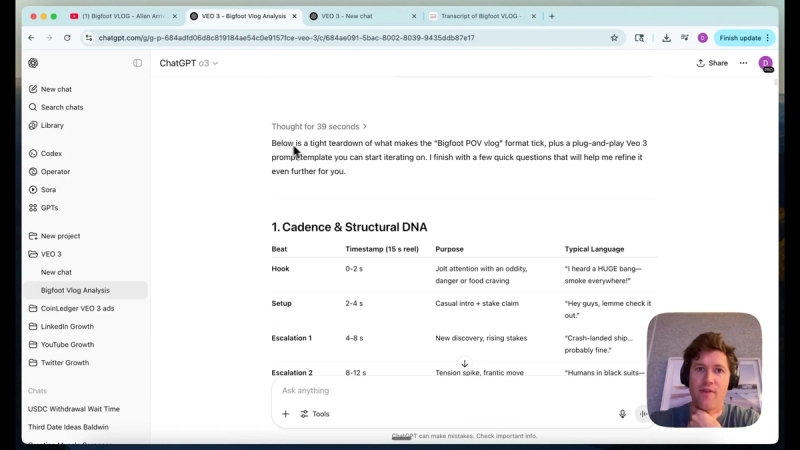Viewport: 800px width, 450px height.
Task: Click the Setup beat table cell
Action: tap(282, 304)
